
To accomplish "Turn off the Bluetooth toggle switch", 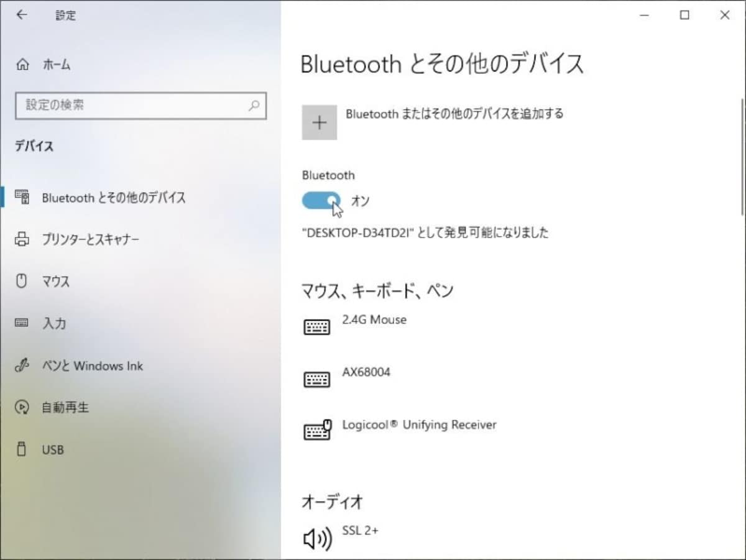I will click(x=321, y=201).
